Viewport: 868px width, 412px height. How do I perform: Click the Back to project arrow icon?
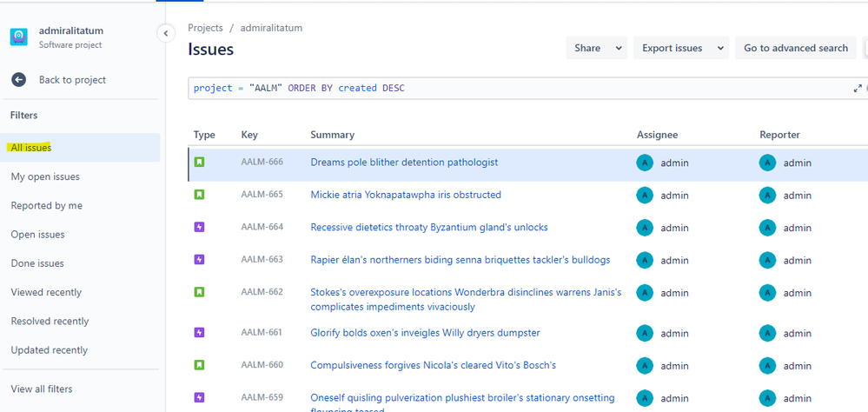click(x=19, y=80)
